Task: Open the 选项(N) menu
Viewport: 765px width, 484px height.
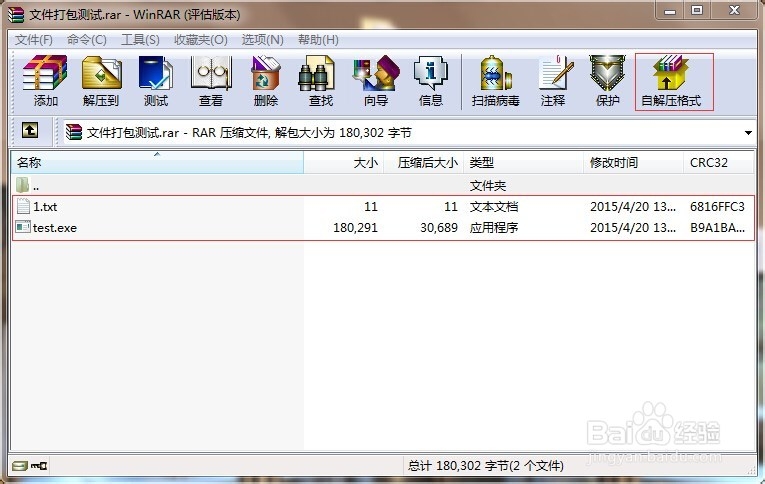Action: point(262,40)
